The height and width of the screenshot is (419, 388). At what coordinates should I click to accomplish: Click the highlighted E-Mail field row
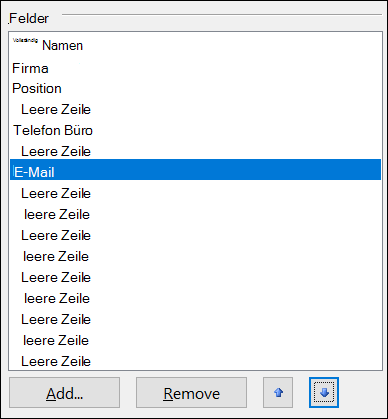click(x=195, y=170)
